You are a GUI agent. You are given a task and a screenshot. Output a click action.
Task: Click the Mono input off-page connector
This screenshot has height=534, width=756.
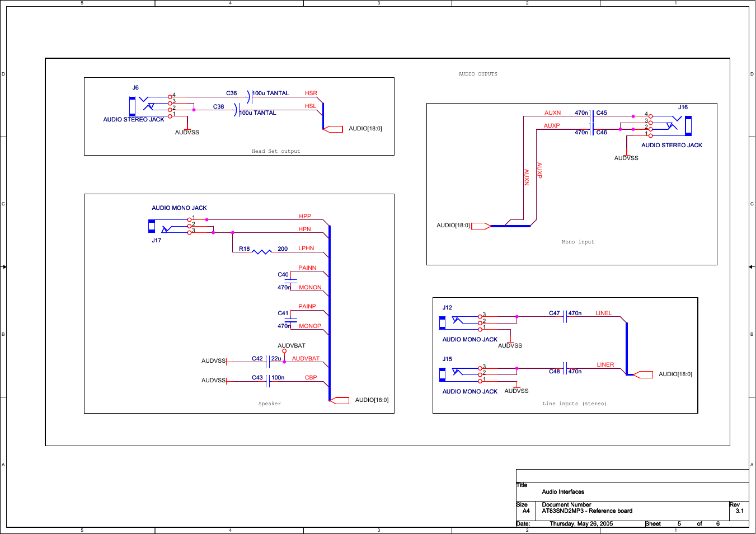coord(481,226)
